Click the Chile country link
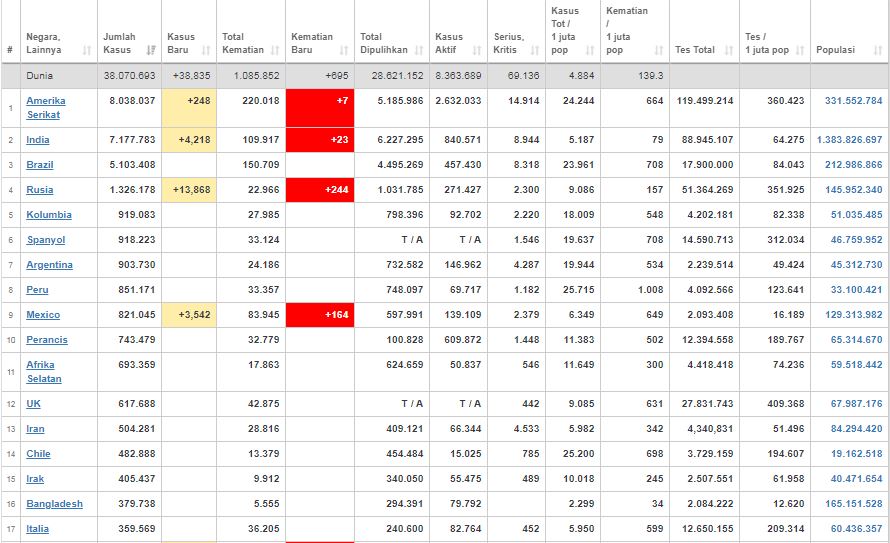 pos(39,453)
